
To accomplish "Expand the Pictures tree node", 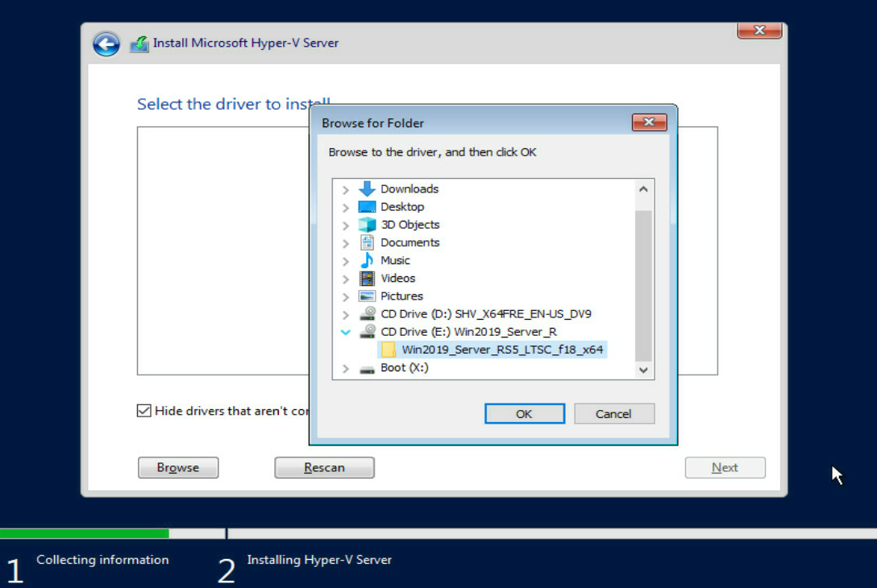I will [346, 297].
